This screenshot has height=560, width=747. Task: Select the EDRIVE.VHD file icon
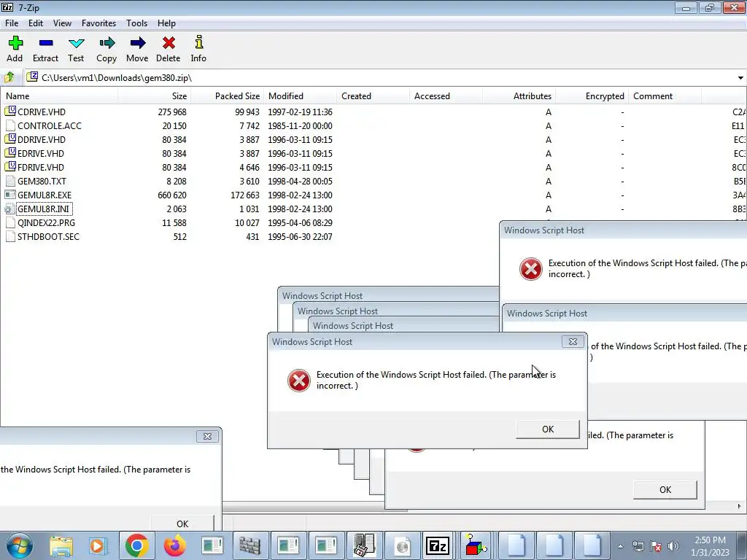[x=10, y=153]
